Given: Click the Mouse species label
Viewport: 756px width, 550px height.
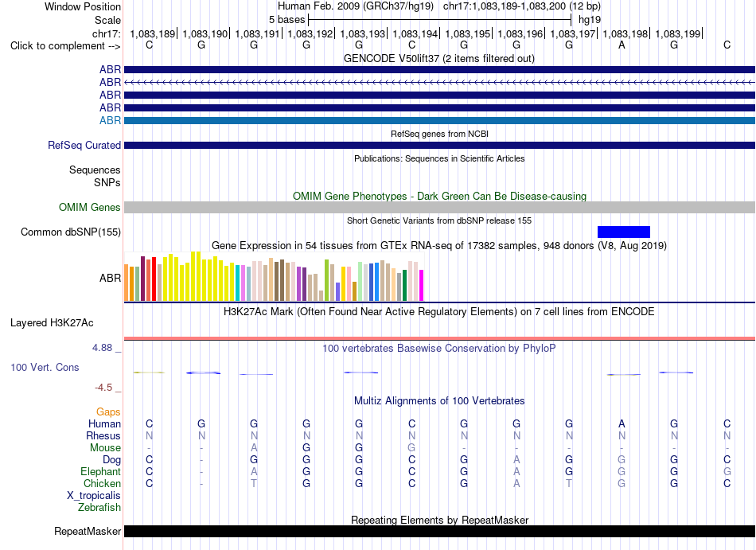Looking at the screenshot, I should pos(105,448).
